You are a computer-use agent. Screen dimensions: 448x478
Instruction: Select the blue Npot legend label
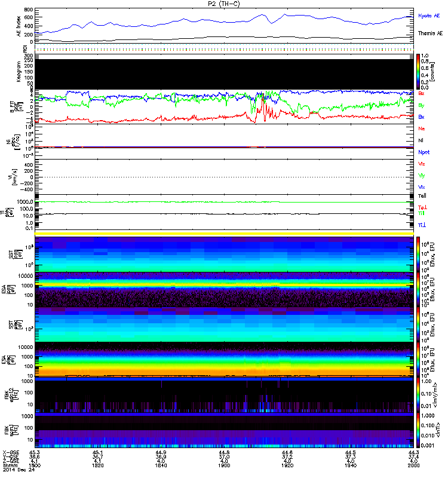(424, 152)
